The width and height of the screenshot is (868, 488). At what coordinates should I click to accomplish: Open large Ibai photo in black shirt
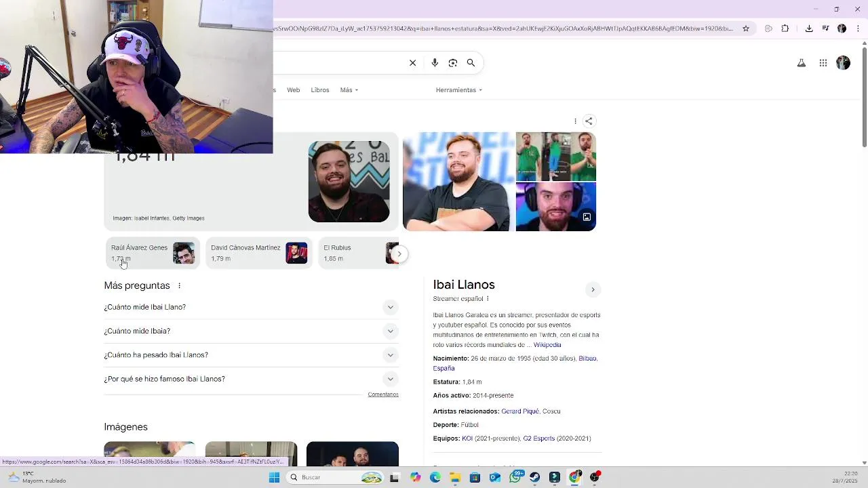[458, 182]
